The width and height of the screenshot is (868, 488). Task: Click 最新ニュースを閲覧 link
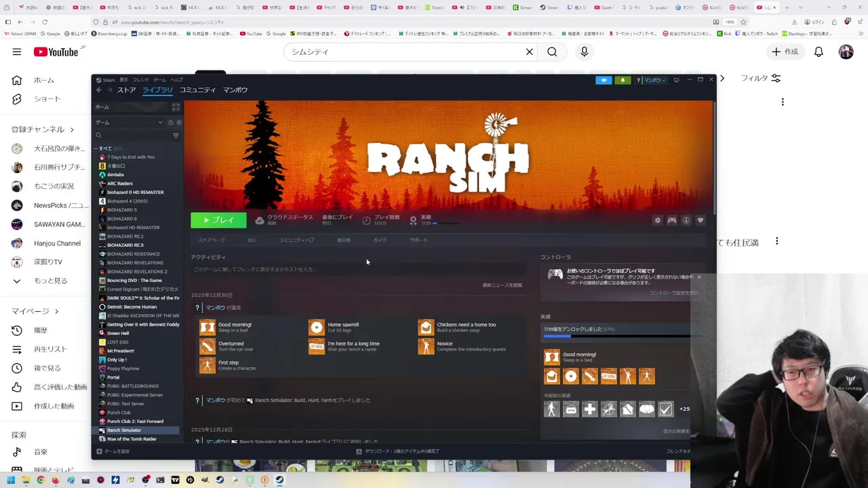click(502, 285)
